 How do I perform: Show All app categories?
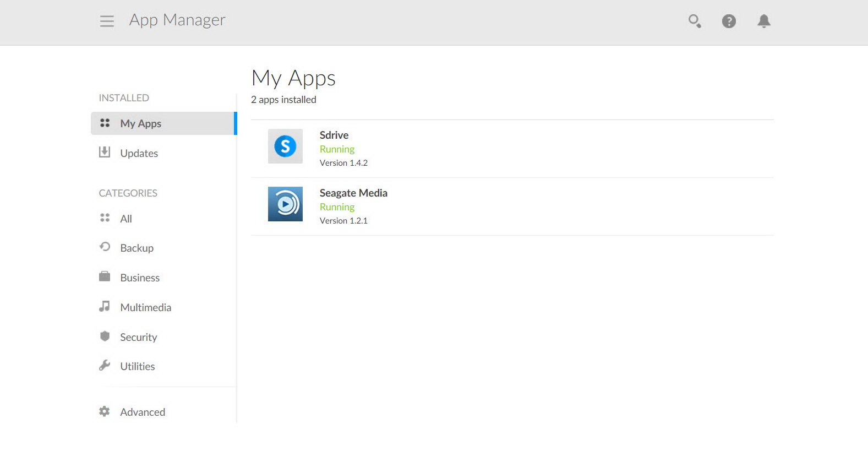126,219
